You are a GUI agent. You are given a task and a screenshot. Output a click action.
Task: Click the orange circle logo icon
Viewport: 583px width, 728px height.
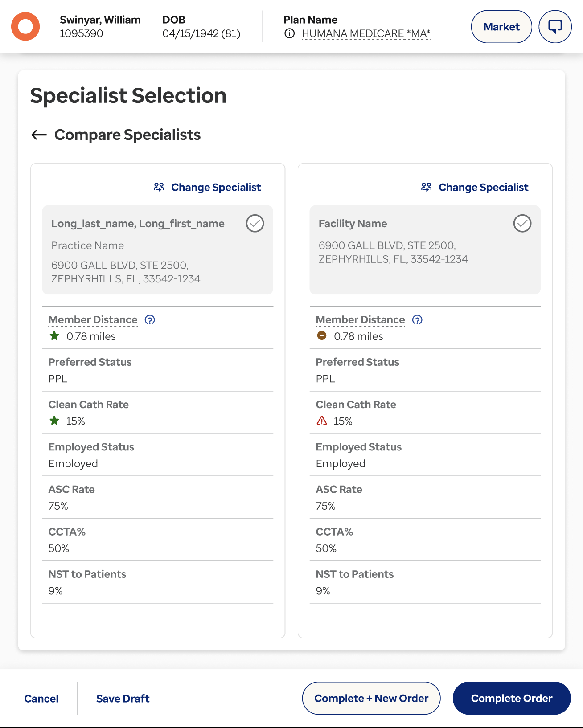click(25, 27)
